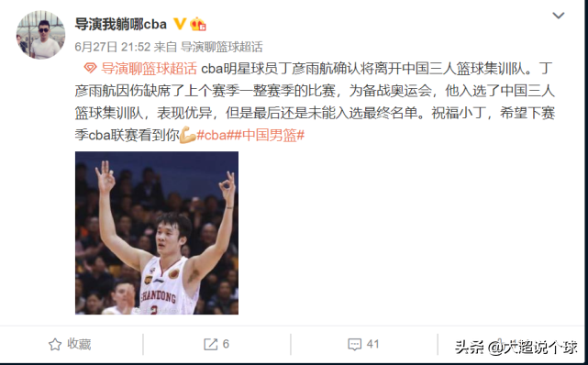Click the diamond super-topic icon
The height and width of the screenshot is (365, 588).
[91, 69]
